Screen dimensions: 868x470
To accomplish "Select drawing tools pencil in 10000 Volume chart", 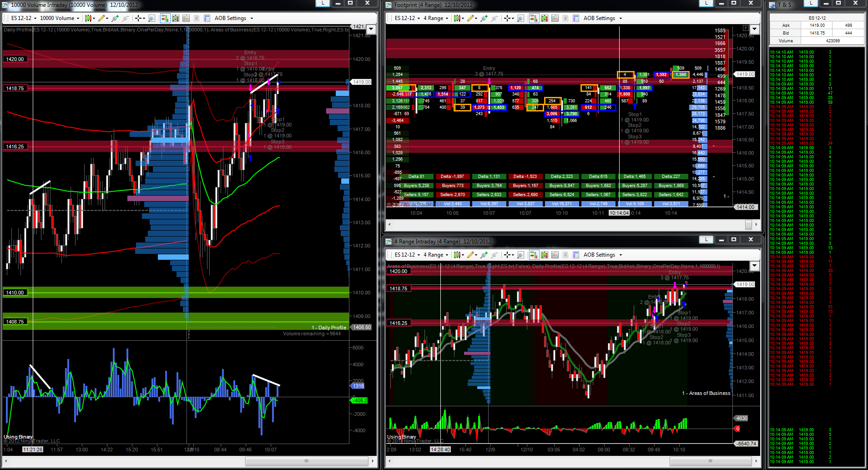I will tap(101, 18).
